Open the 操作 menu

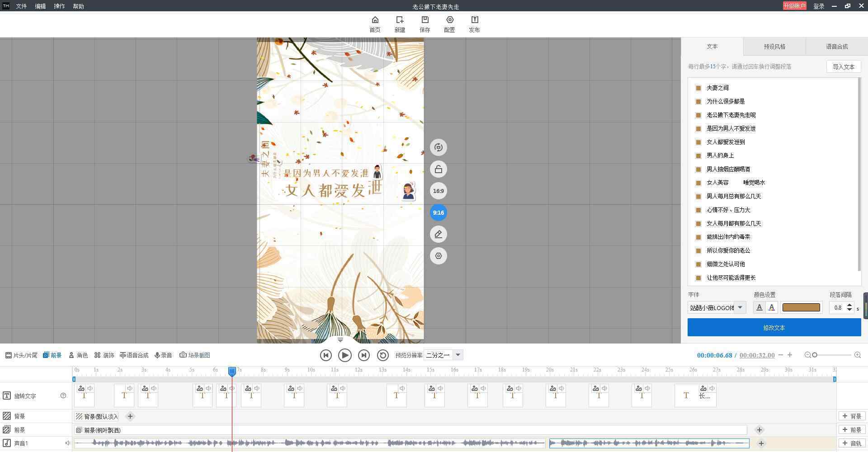pyautogui.click(x=59, y=6)
